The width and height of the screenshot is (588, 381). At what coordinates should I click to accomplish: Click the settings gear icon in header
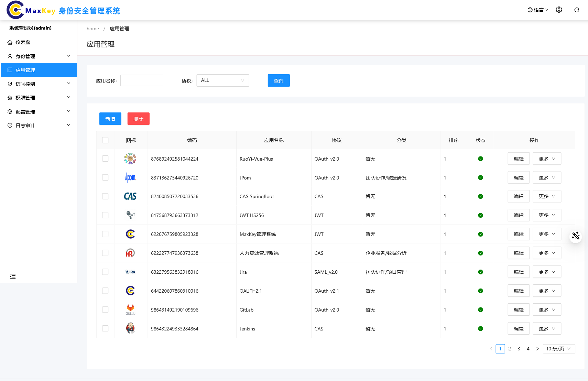559,10
